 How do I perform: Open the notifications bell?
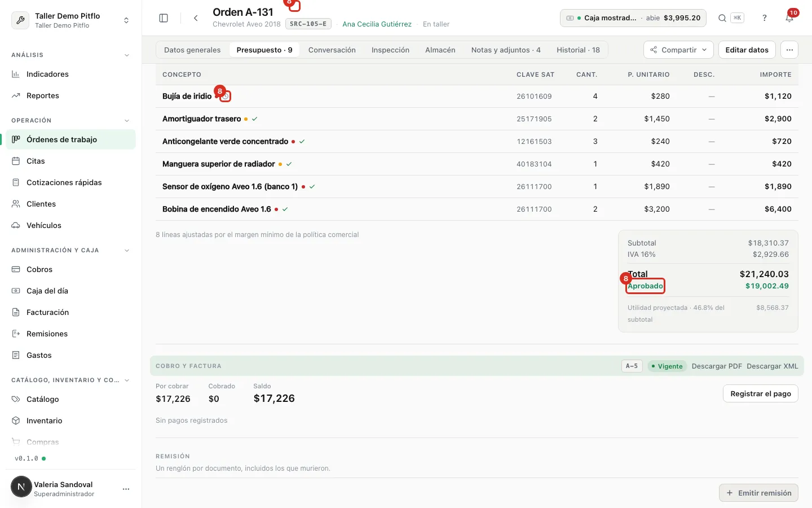(789, 18)
